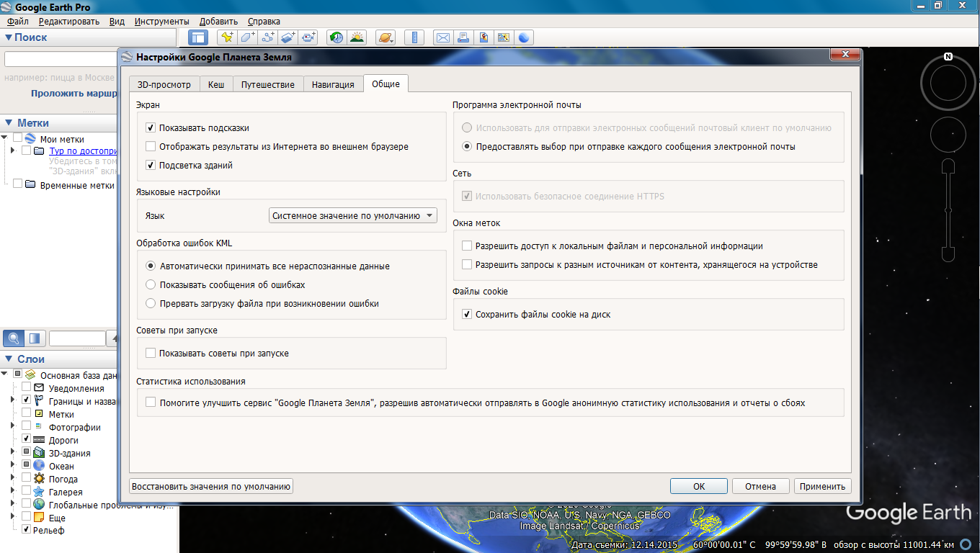
Task: Click the Океан globe icon
Action: [x=40, y=466]
